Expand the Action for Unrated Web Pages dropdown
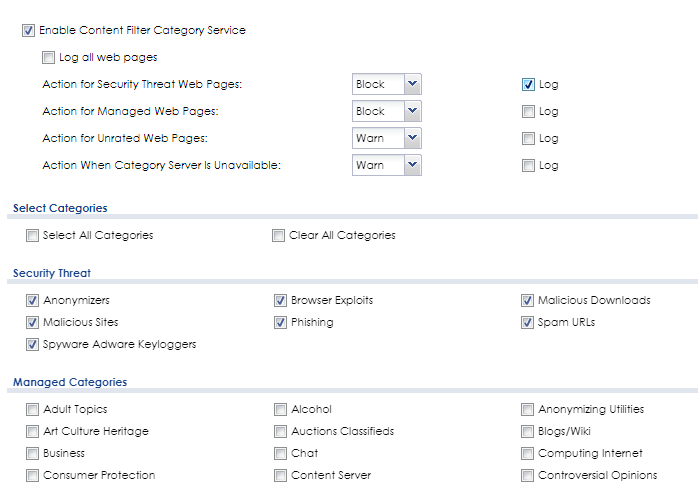This screenshot has height=486, width=698. pos(386,139)
